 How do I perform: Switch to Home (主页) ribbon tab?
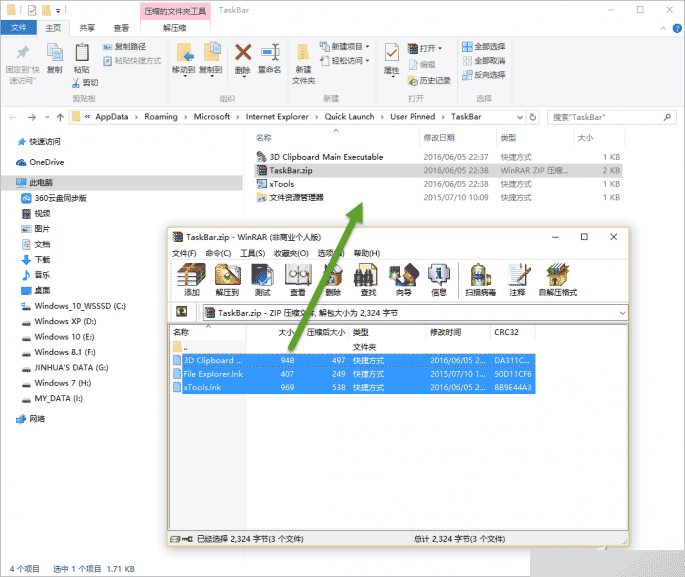(x=53, y=28)
